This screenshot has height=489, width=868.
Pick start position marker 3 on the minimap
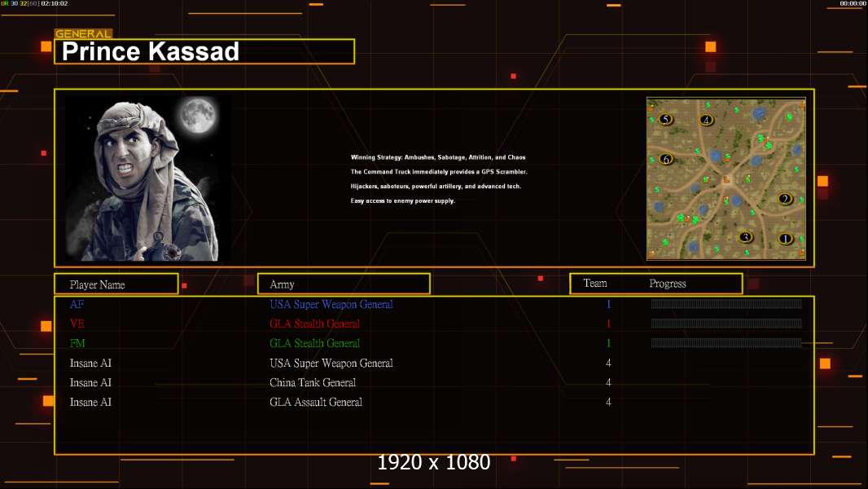[746, 237]
